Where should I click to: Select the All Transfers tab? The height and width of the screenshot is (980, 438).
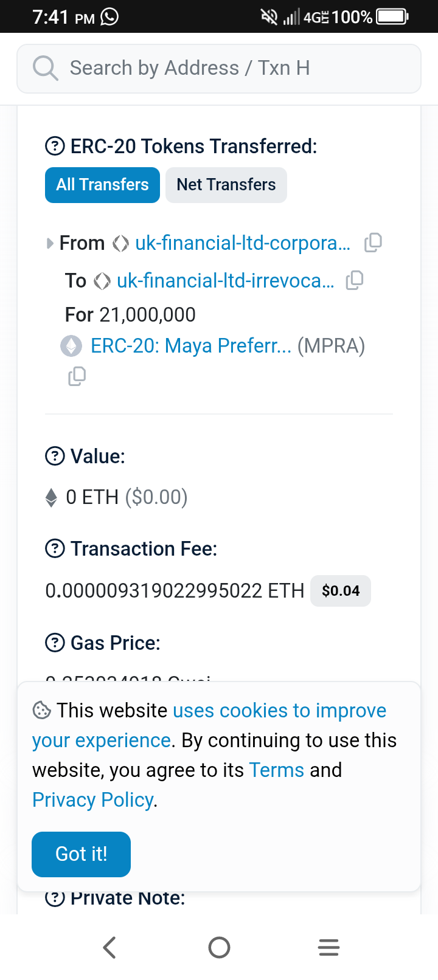pos(102,185)
